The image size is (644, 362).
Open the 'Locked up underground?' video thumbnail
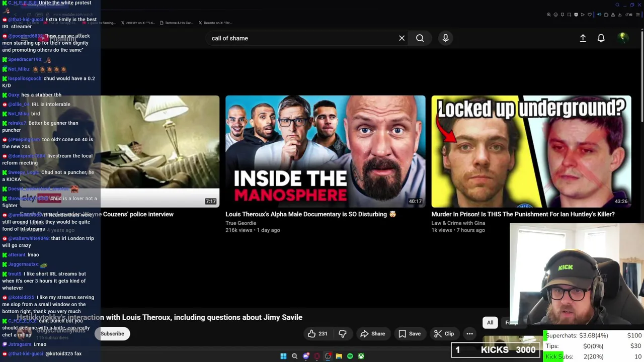click(531, 151)
